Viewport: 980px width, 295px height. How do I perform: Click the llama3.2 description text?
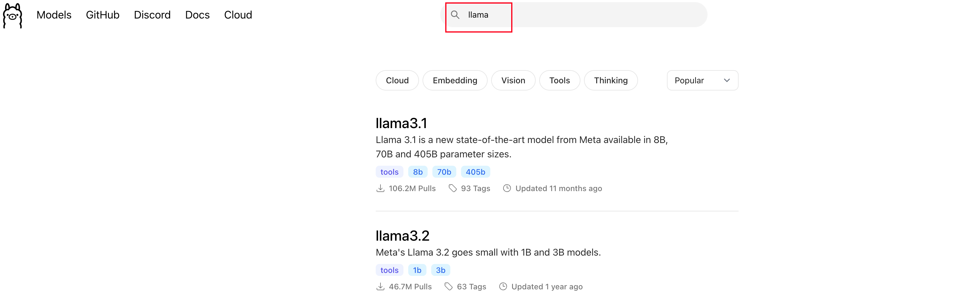488,252
